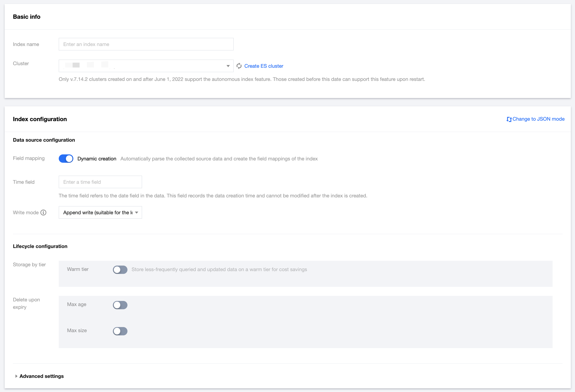Click the Warm tier label
This screenshot has height=392, width=575.
click(78, 269)
